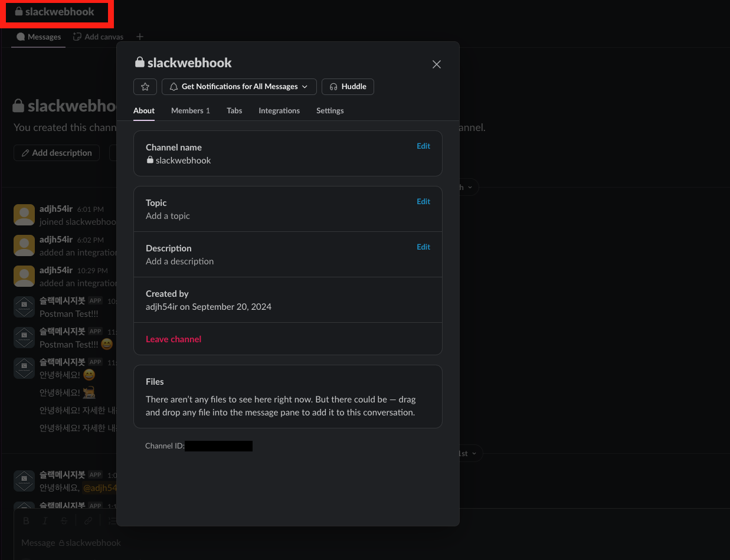This screenshot has width=730, height=560.
Task: Open the Tabs tab in channel details
Action: 234,110
